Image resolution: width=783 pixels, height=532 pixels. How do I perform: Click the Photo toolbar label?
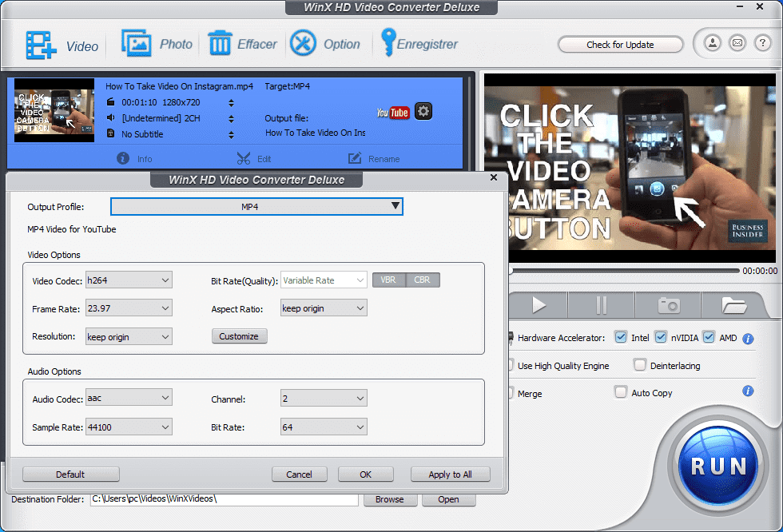(x=176, y=45)
